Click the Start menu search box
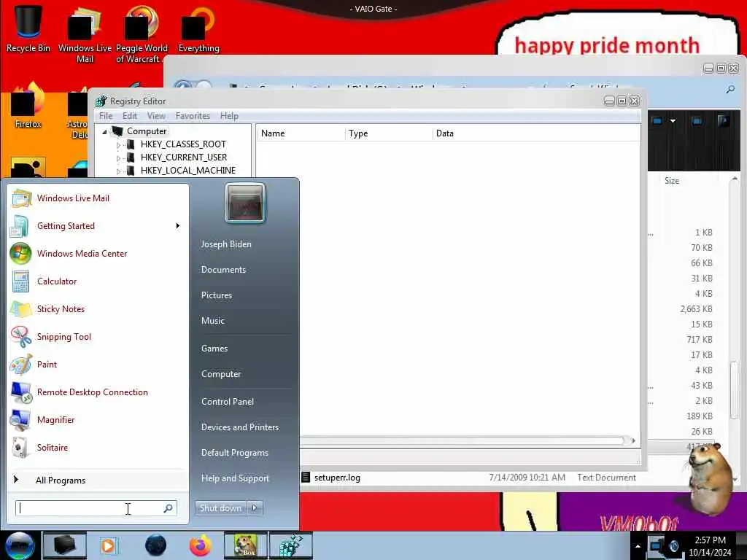747x560 pixels. (x=96, y=508)
